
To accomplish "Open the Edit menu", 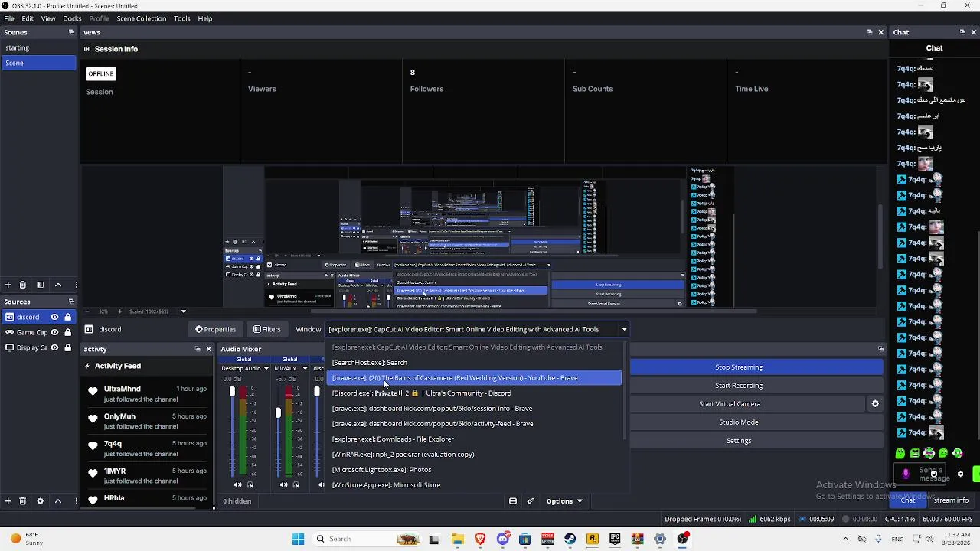I will (x=28, y=18).
